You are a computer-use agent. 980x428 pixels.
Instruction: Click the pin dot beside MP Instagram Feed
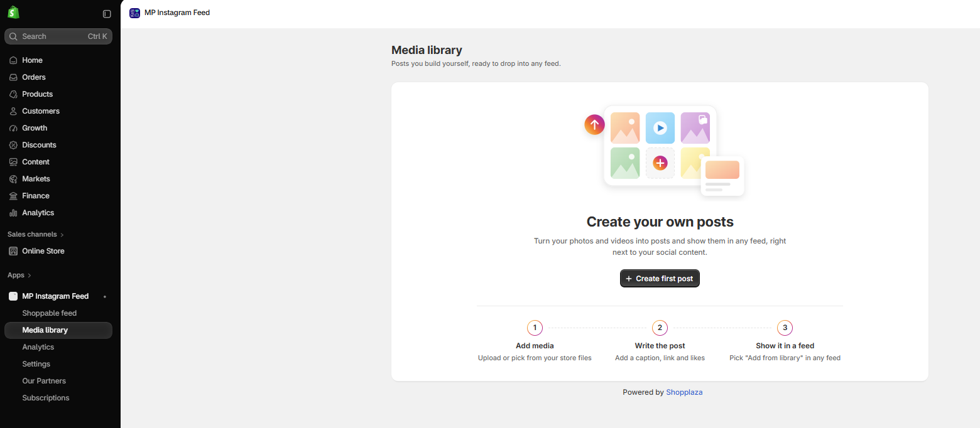[105, 296]
